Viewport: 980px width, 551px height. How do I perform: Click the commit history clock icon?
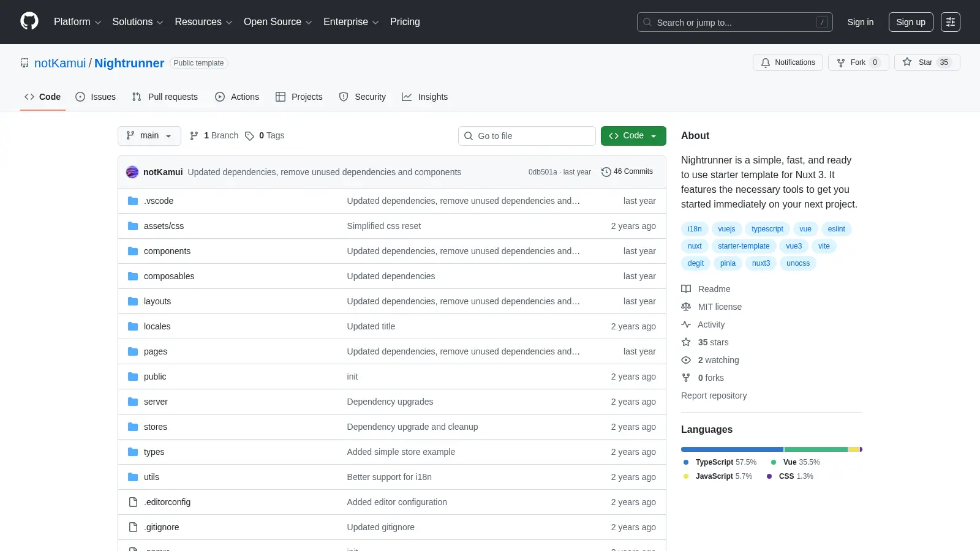coord(606,172)
